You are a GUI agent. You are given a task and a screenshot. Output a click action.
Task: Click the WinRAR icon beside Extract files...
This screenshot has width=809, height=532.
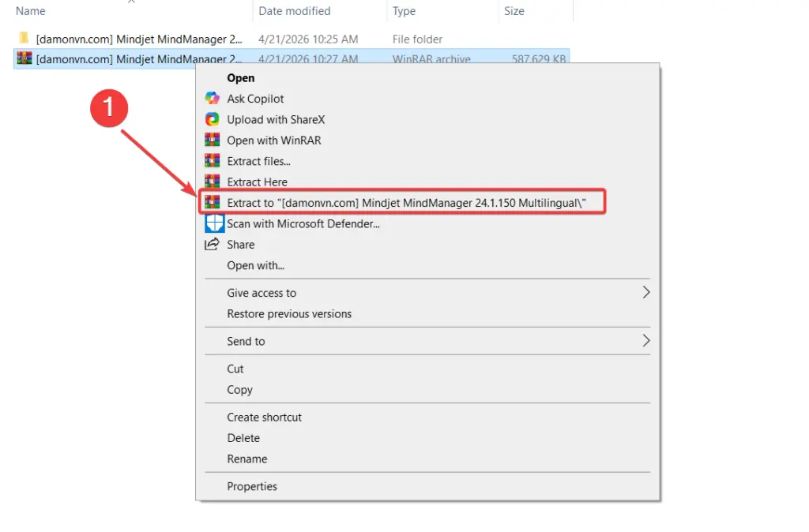click(212, 161)
